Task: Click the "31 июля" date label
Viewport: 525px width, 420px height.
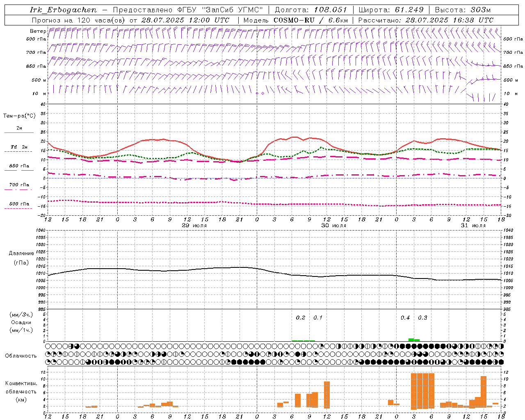Action: pos(473,226)
